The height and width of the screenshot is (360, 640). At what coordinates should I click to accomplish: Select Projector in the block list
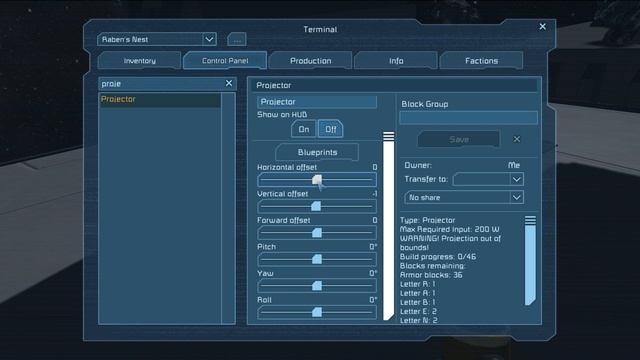coord(160,99)
